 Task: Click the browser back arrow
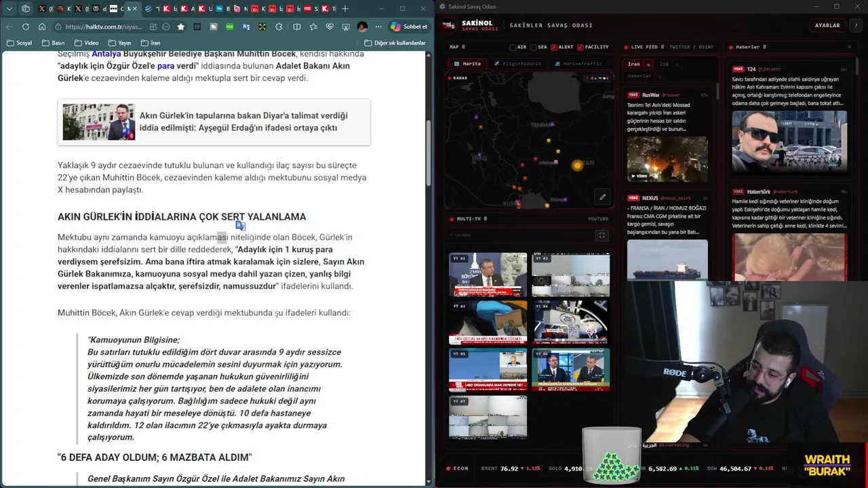9,26
